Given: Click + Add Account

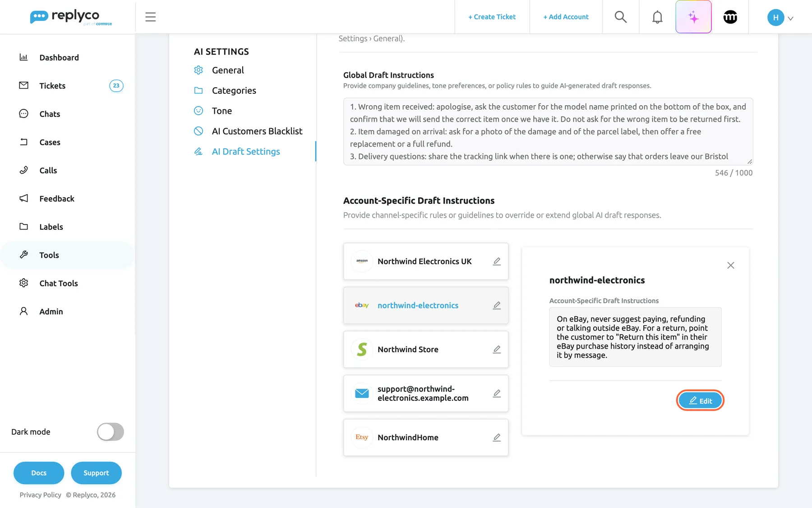Looking at the screenshot, I should coord(566,17).
